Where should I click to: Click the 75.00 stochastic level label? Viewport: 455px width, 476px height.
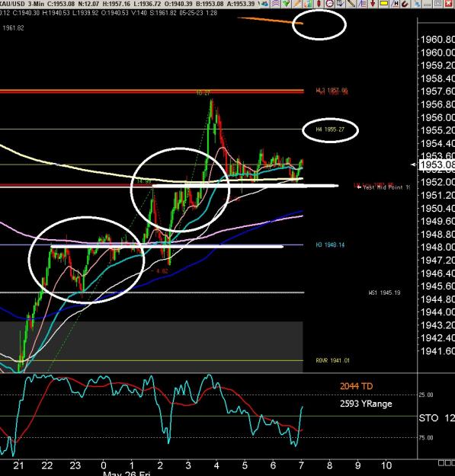coord(426,437)
